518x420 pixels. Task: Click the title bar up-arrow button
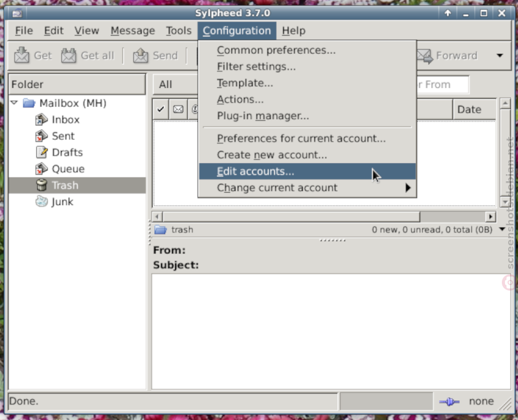(447, 13)
